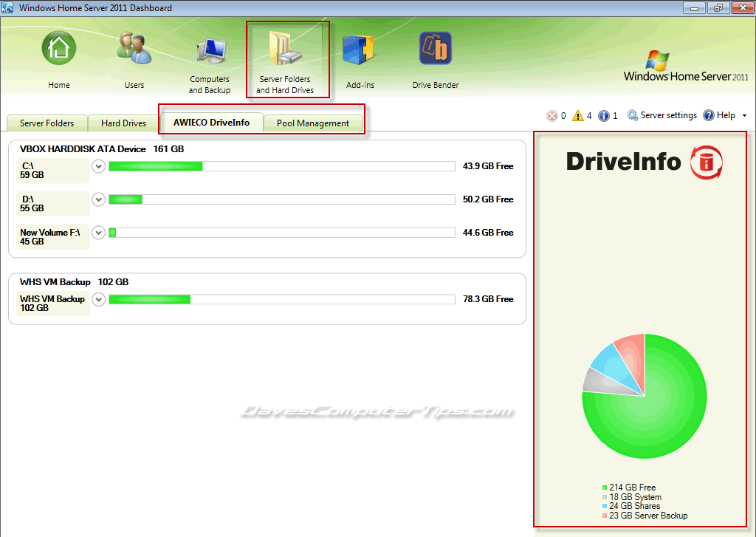Viewport: 756px width, 537px height.
Task: Open the Drive Bender section icon
Action: point(436,48)
